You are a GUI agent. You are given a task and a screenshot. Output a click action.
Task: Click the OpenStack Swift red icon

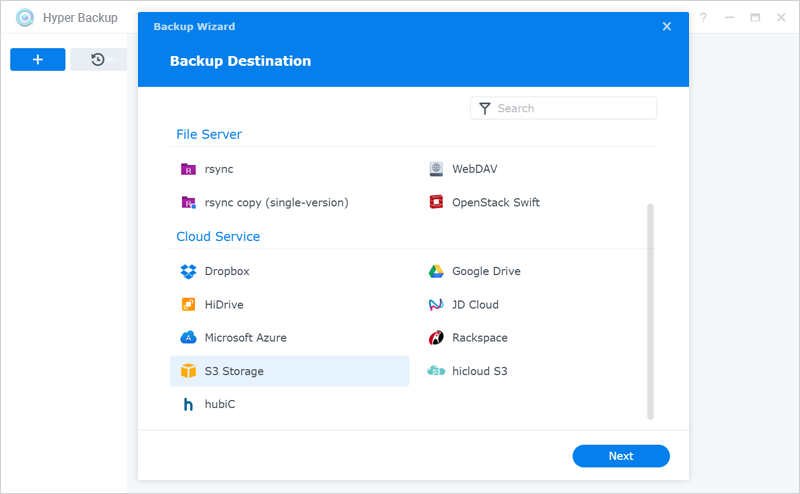[436, 202]
